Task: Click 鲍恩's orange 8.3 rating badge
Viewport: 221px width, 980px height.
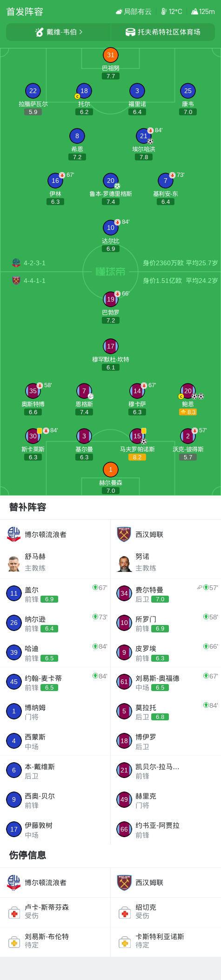Action: click(x=188, y=412)
